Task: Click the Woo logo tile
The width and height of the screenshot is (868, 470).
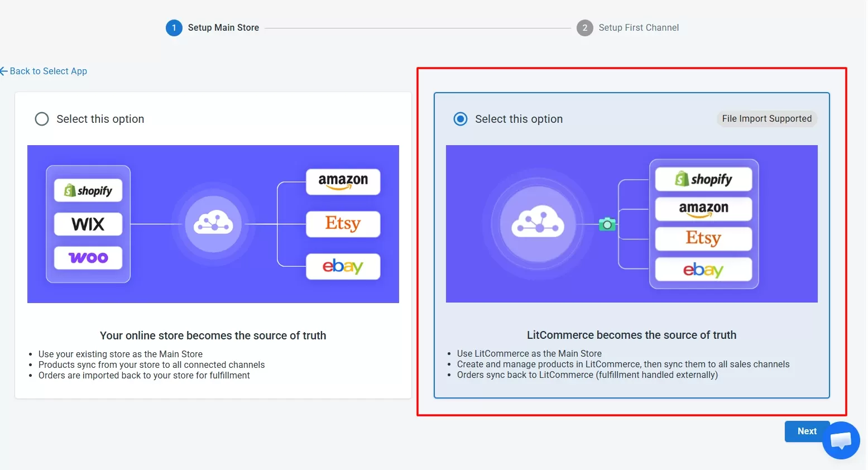Action: pyautogui.click(x=88, y=257)
